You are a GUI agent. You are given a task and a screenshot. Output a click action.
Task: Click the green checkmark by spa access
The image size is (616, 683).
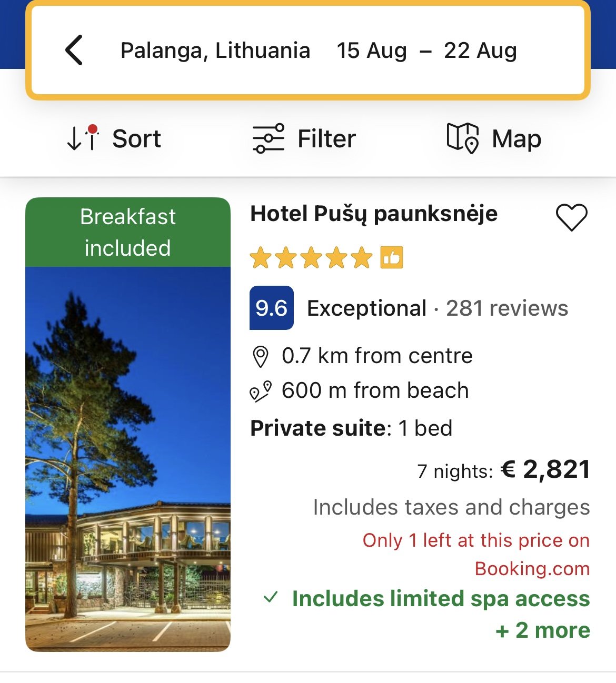pos(271,598)
